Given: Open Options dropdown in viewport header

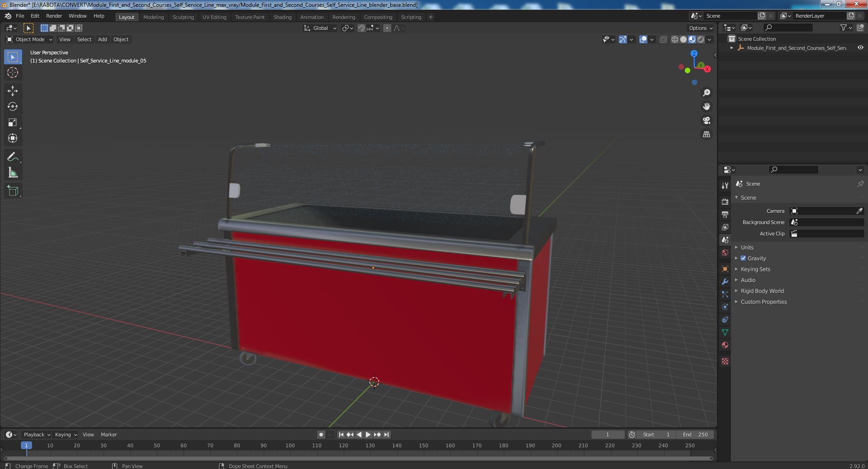Looking at the screenshot, I should (701, 28).
